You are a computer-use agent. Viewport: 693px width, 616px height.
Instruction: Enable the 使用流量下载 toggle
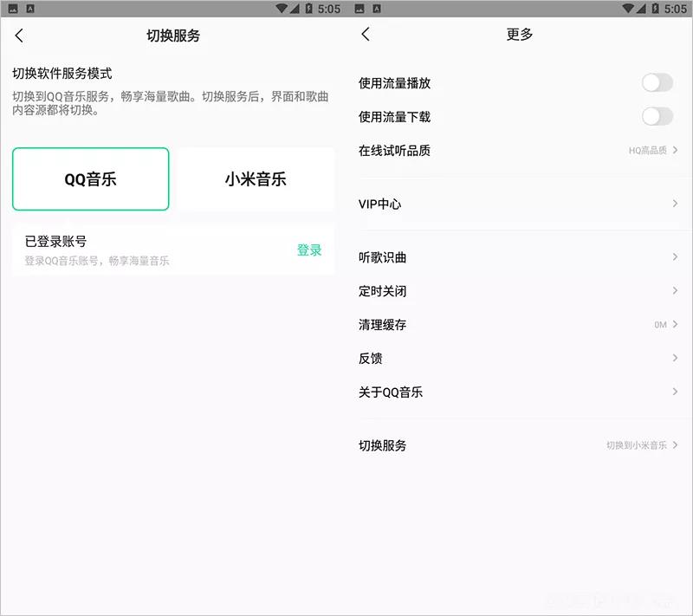[x=657, y=117]
